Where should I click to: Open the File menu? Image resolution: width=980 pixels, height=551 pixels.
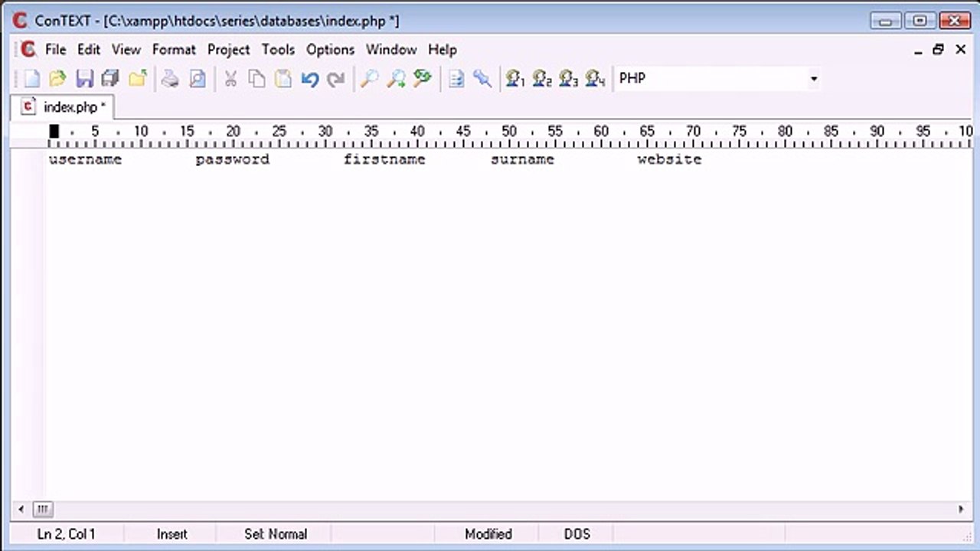(56, 49)
